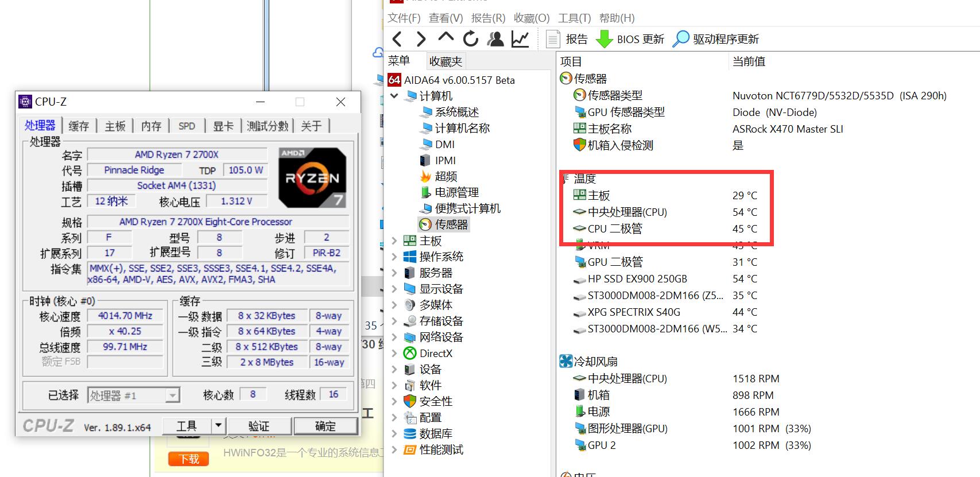Click 驱动程序更新 toolbar button
980x477 pixels.
715,39
